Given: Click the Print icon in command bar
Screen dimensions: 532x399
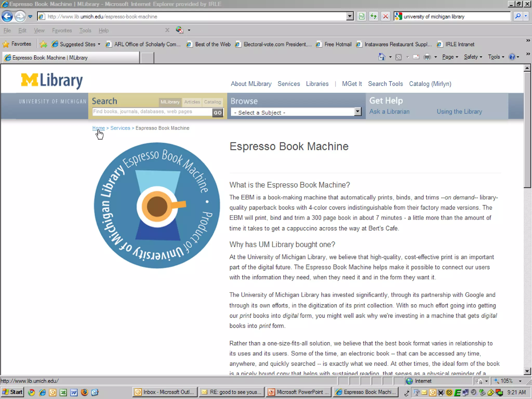Looking at the screenshot, I should click(x=427, y=57).
